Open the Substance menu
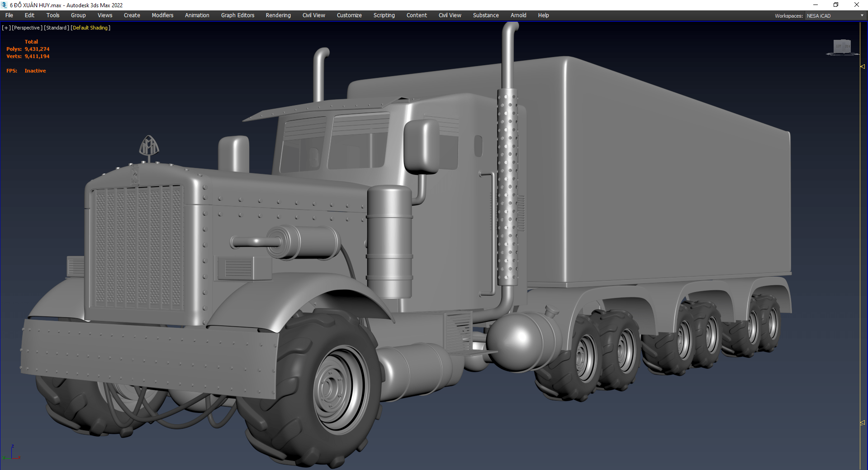 point(486,15)
